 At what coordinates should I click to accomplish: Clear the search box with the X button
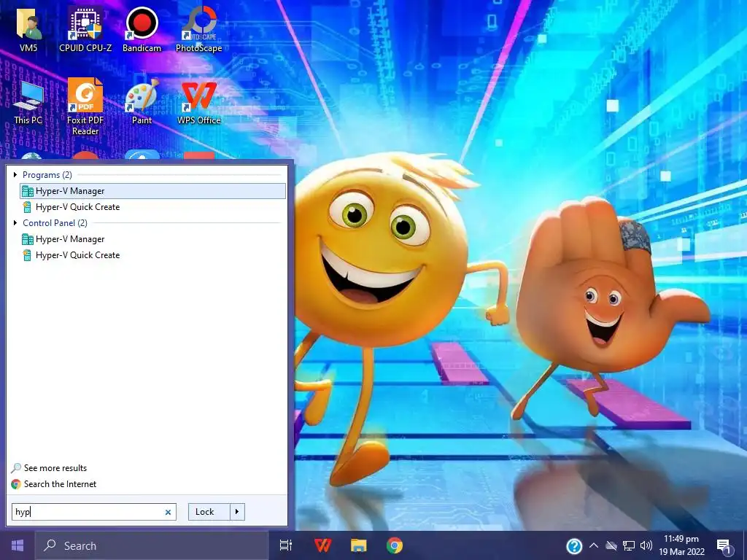pos(168,513)
